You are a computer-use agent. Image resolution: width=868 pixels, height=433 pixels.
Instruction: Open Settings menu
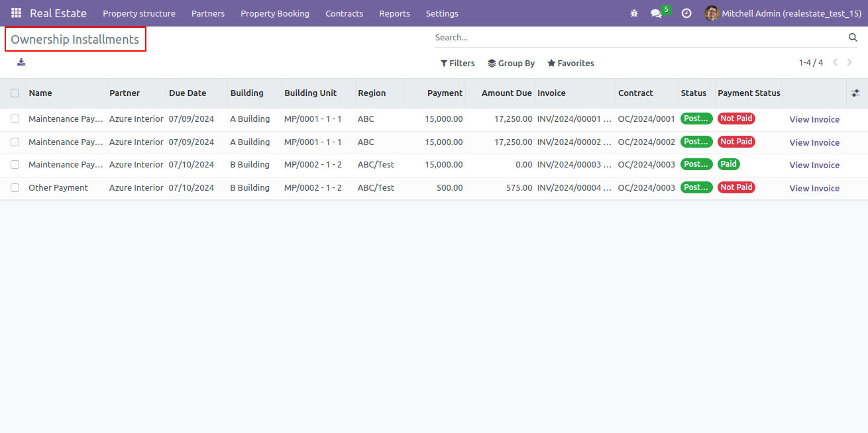pyautogui.click(x=442, y=13)
